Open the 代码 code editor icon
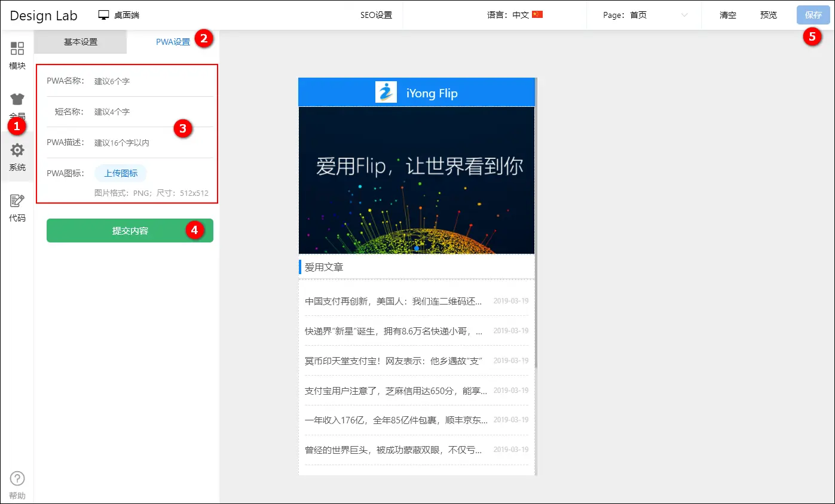The image size is (835, 504). 17,201
